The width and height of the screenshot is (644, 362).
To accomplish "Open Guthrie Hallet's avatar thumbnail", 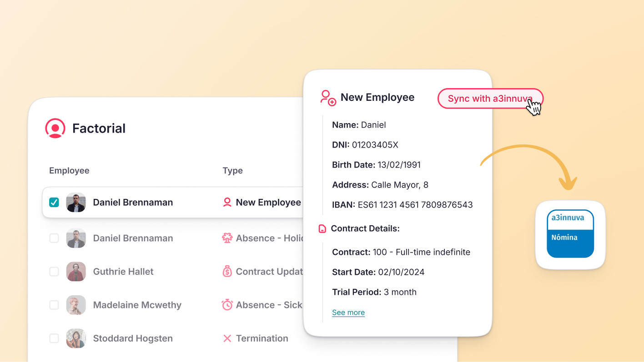I will pyautogui.click(x=76, y=272).
